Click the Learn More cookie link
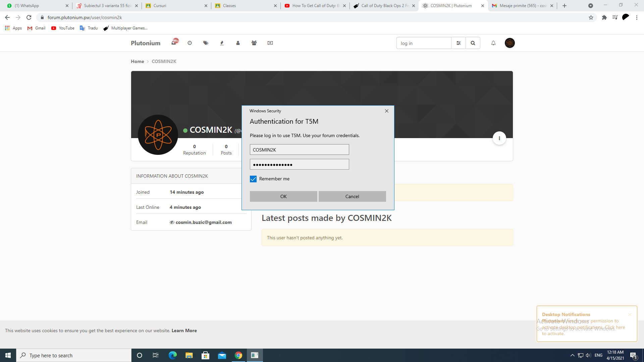This screenshot has width=644, height=362. [184, 330]
